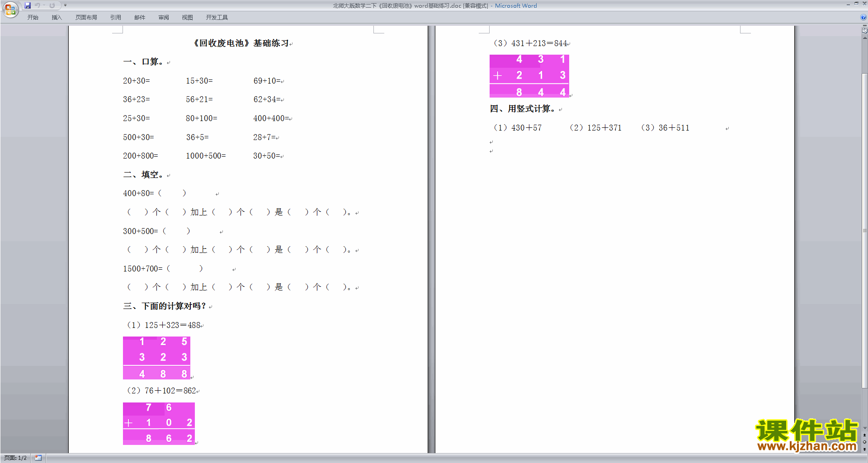The height and width of the screenshot is (463, 868).
Task: Click heading 一、口算。
Action: tap(145, 62)
